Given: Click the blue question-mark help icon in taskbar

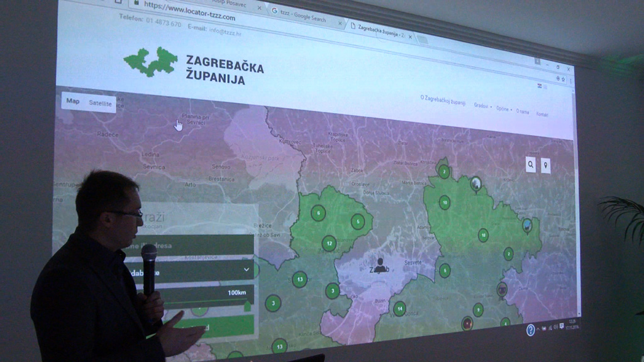Looking at the screenshot, I should click(x=530, y=330).
